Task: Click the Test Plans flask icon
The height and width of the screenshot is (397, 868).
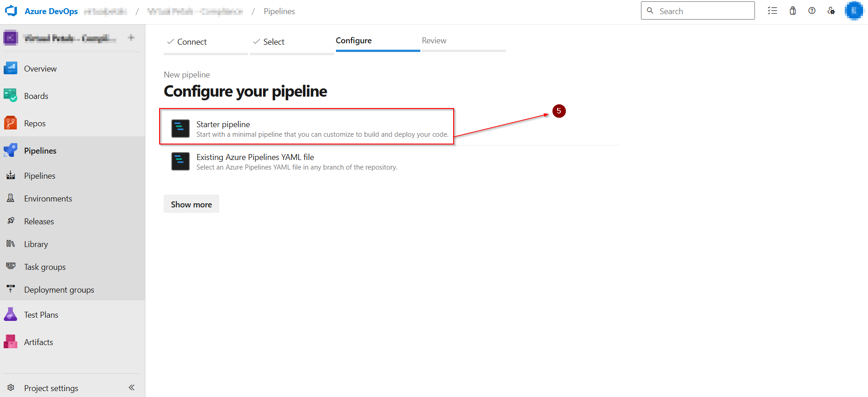Action: [10, 314]
